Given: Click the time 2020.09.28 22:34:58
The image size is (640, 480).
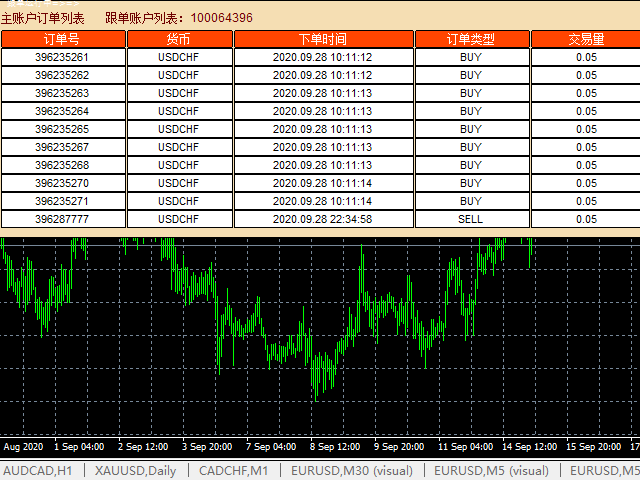Looking at the screenshot, I should coord(323,219).
